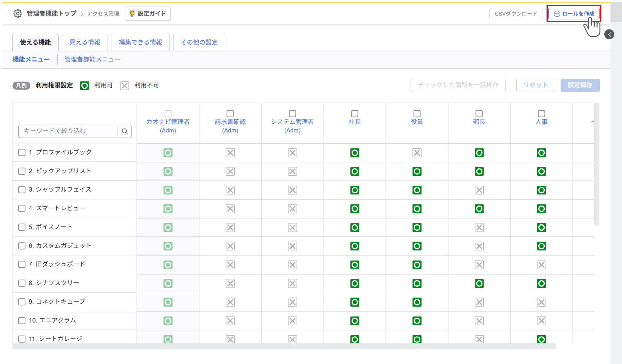Tick the 人事 role column checkbox
This screenshot has width=622, height=364.
coord(541,114)
